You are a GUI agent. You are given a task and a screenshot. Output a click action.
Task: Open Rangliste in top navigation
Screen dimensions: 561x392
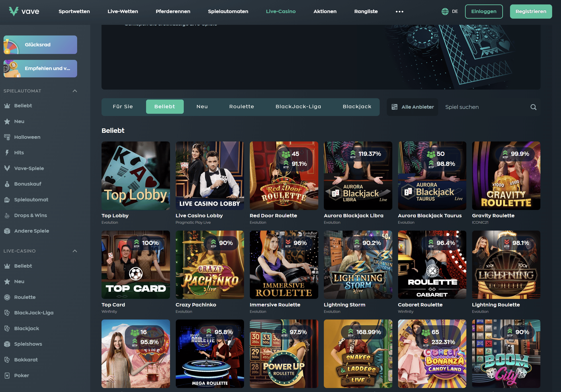tap(366, 12)
